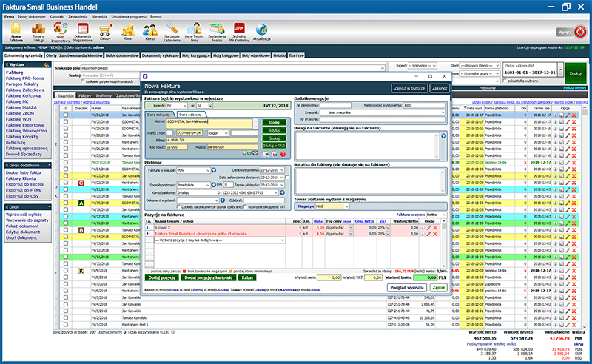Edit position Faktura Small Business pencil icon
Image resolution: width=592 pixels, height=364 pixels.
pos(428,234)
